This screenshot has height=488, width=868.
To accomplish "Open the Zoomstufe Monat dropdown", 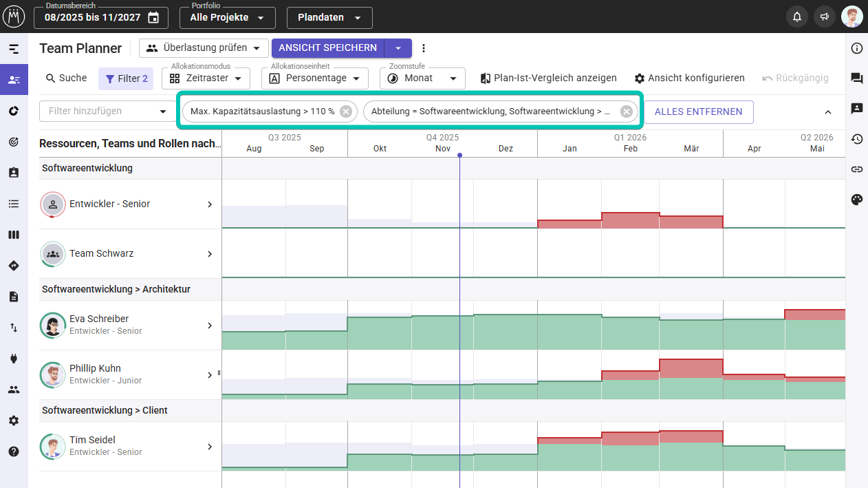I will coord(422,78).
